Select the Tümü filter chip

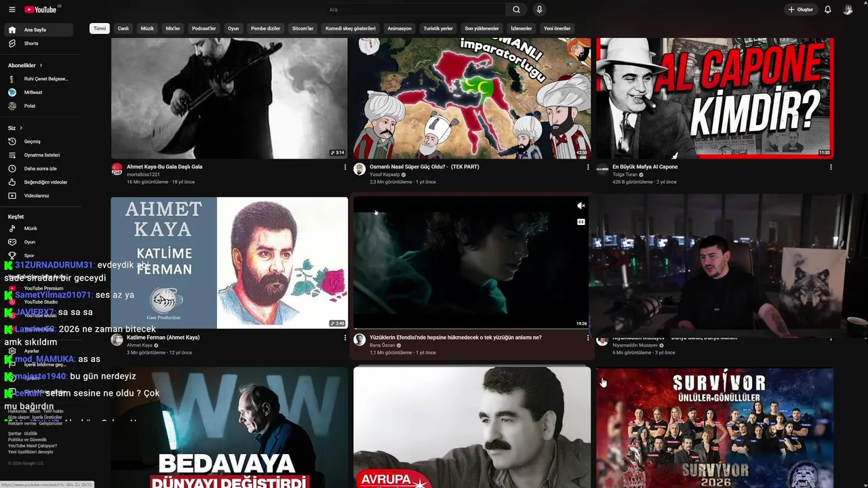click(x=100, y=28)
